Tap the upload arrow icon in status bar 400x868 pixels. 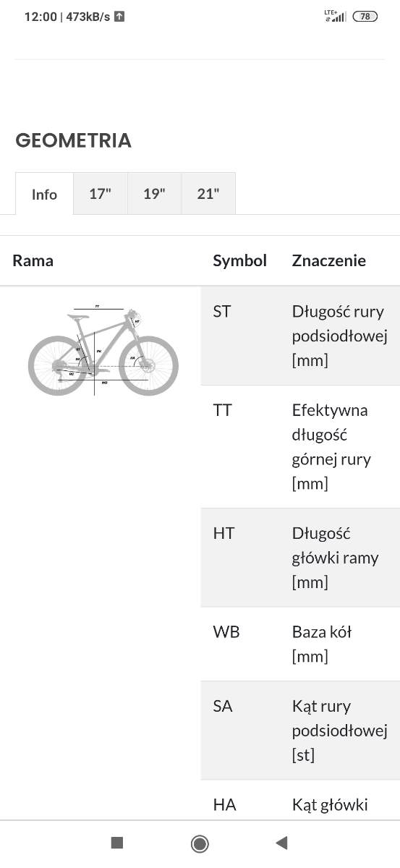[119, 16]
